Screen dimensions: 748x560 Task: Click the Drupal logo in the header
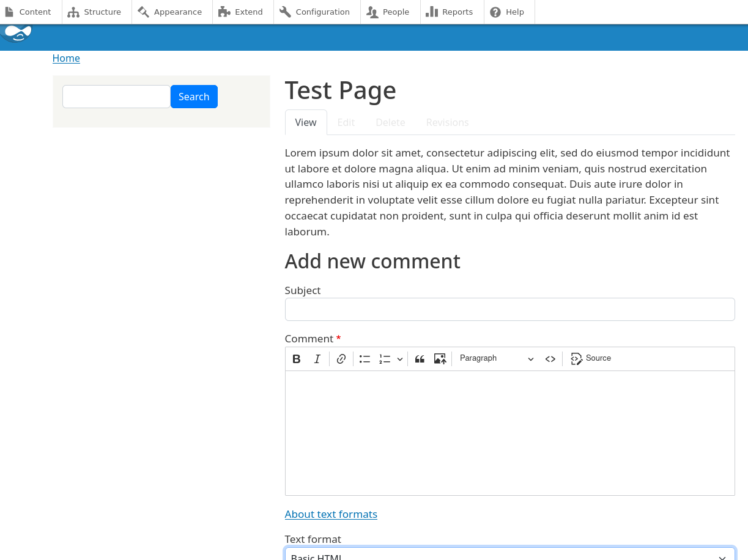tap(17, 34)
